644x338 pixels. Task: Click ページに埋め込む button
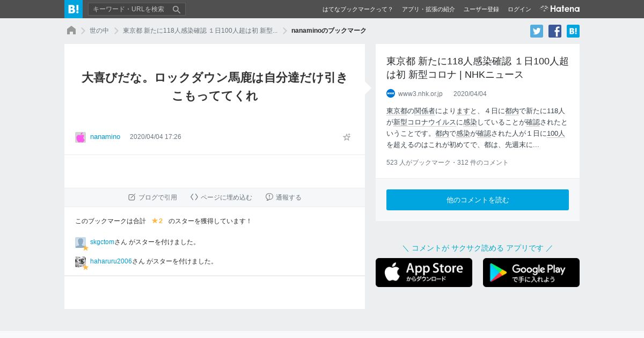(221, 197)
